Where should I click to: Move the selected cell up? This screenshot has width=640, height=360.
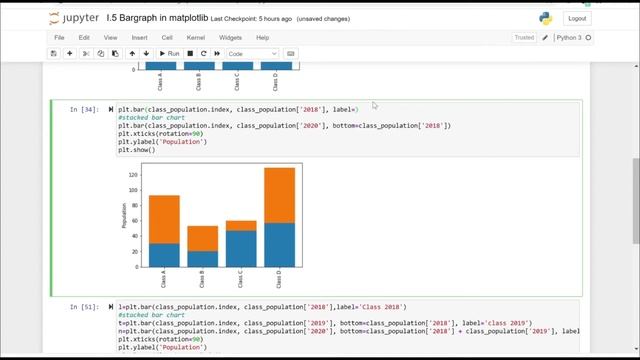pos(132,53)
